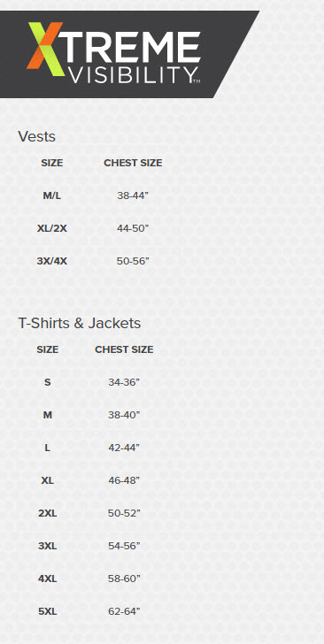Click the M/L vest size
Image resolution: width=324 pixels, height=644 pixels.
coord(52,195)
